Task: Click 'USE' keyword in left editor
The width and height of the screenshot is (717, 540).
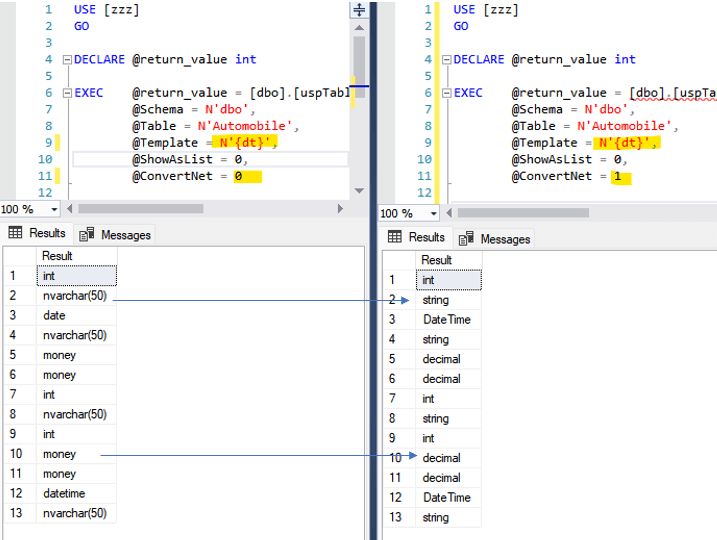Action: [x=85, y=10]
